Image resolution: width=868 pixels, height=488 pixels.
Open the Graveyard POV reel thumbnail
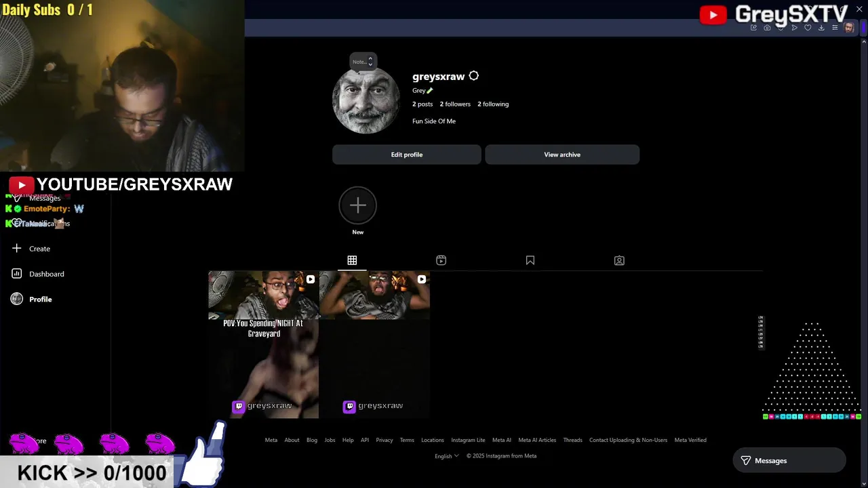pyautogui.click(x=263, y=344)
